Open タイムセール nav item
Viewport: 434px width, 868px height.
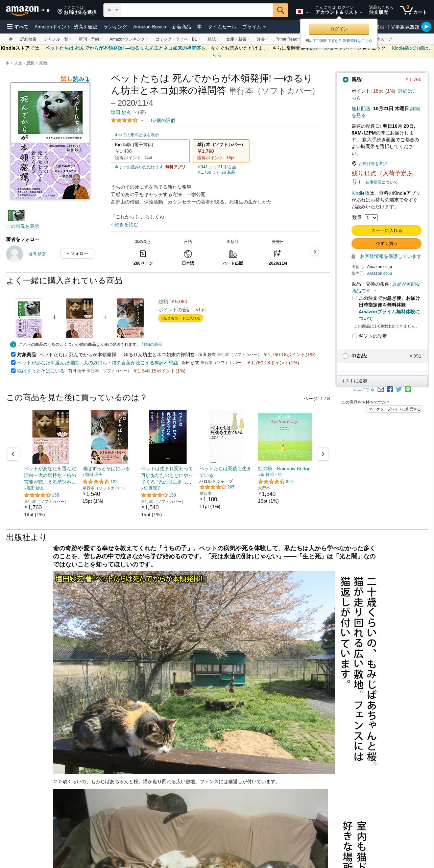coord(222,27)
